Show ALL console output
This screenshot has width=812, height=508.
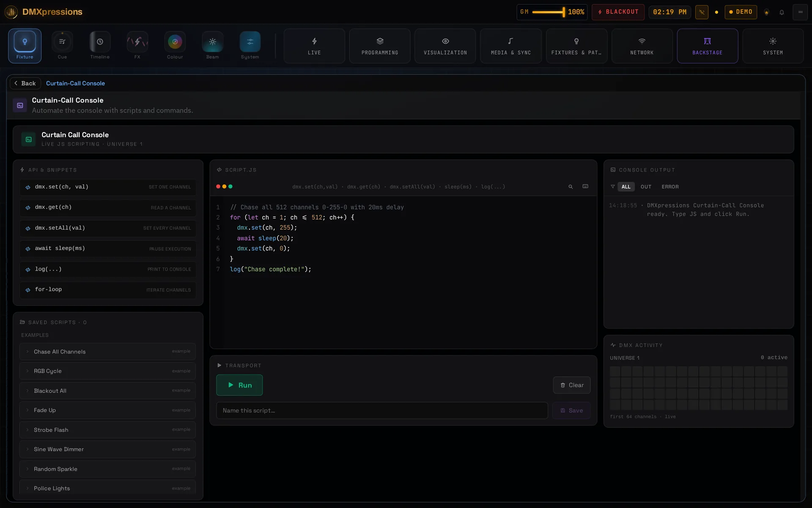click(626, 187)
